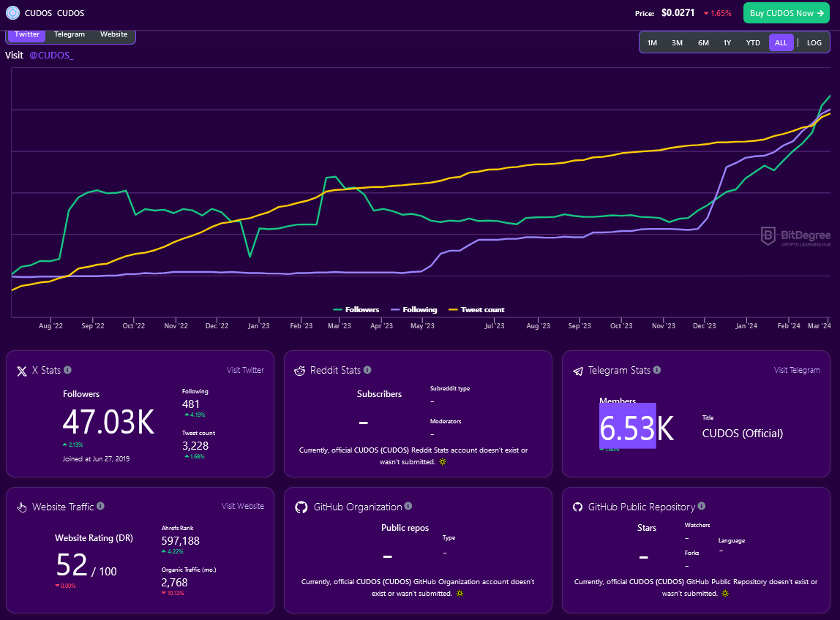Select the ALL time range
This screenshot has height=620, width=840.
tap(781, 43)
